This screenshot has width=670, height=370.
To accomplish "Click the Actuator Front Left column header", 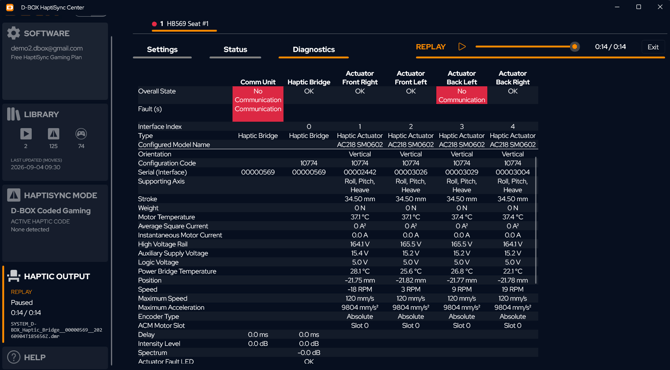I will tap(411, 78).
